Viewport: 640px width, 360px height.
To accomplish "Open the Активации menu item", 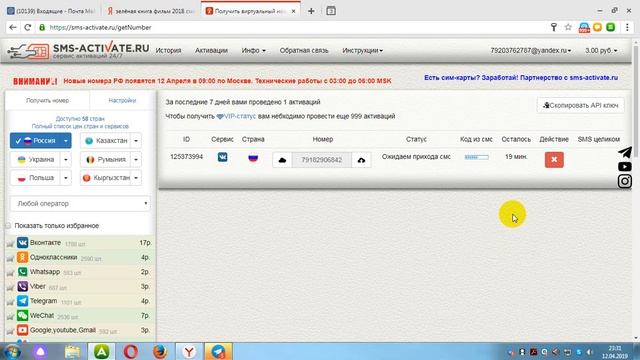I will click(211, 50).
